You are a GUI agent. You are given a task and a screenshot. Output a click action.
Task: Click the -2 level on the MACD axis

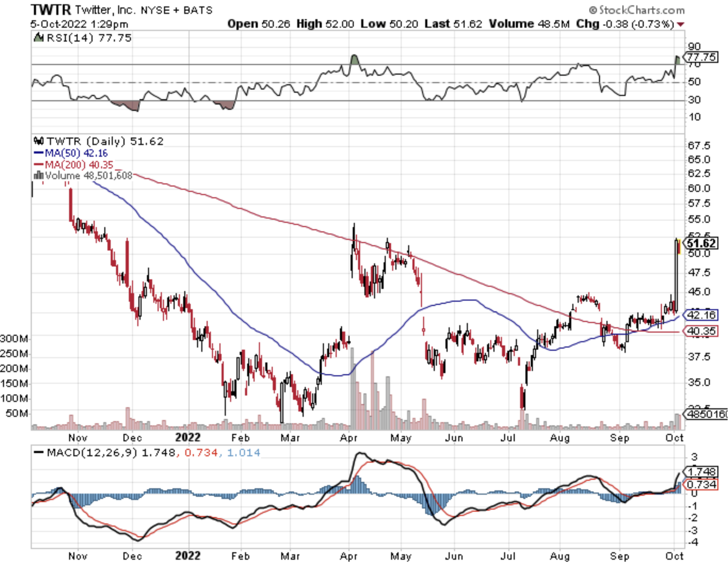(693, 518)
